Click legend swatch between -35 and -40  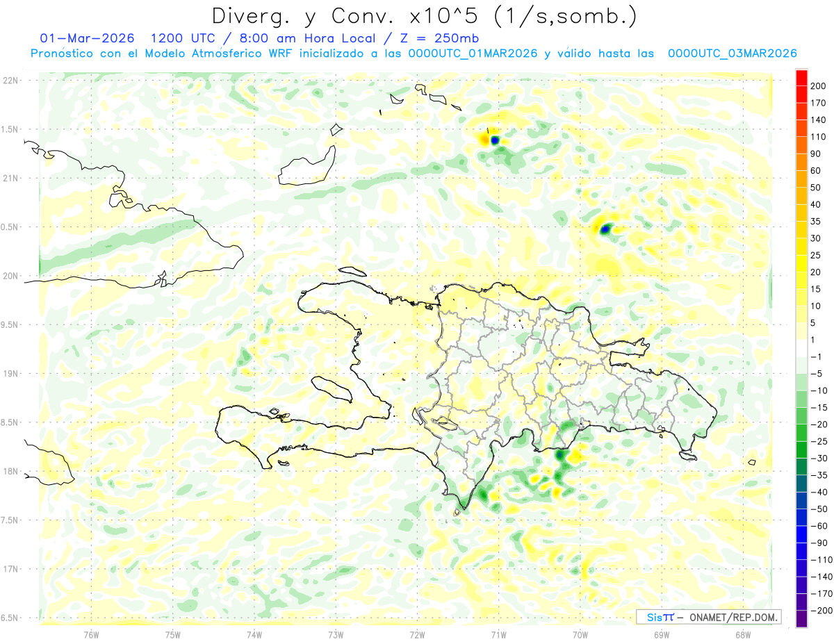pos(801,484)
